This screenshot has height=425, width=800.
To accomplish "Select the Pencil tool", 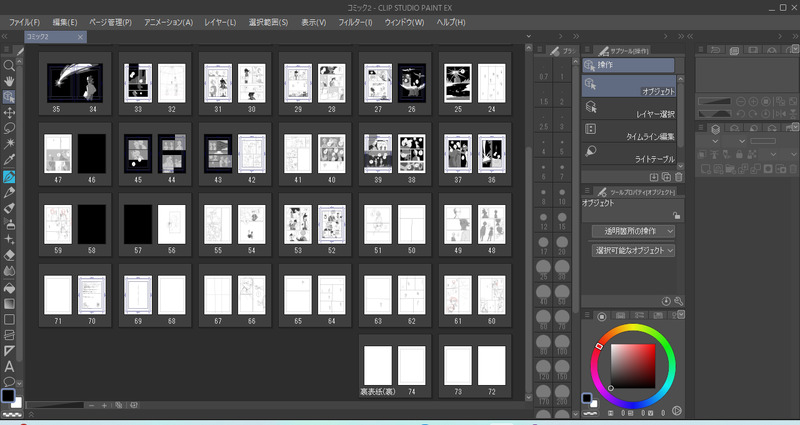I will pyautogui.click(x=9, y=192).
